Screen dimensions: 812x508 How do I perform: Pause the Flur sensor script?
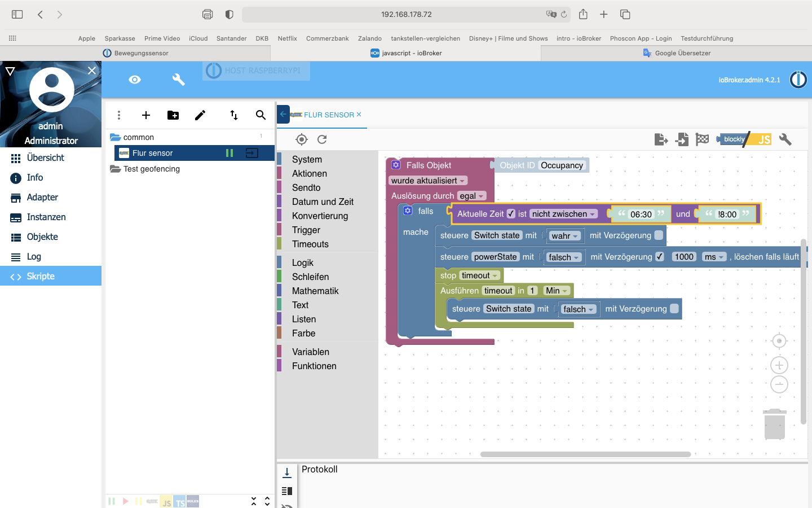[230, 153]
